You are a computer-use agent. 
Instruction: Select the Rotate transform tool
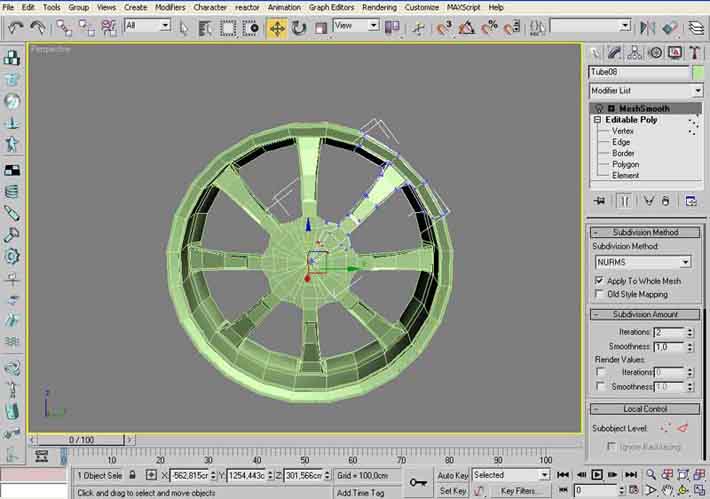pyautogui.click(x=297, y=27)
